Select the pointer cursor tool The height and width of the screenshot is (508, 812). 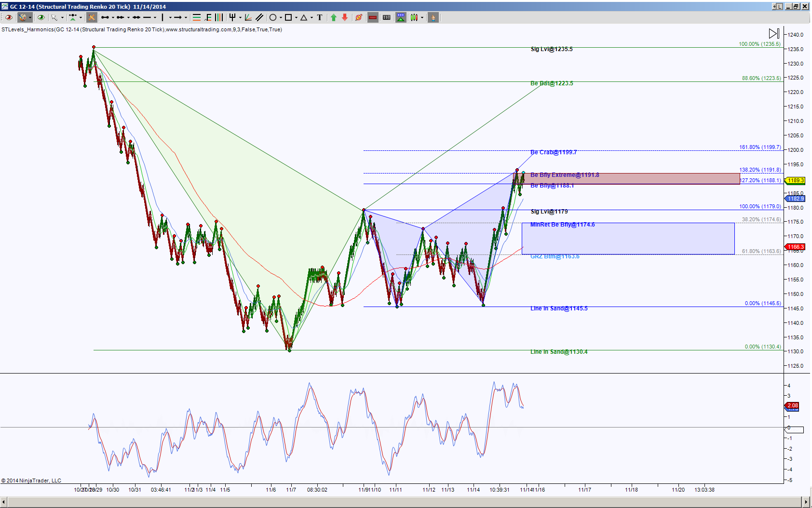54,17
